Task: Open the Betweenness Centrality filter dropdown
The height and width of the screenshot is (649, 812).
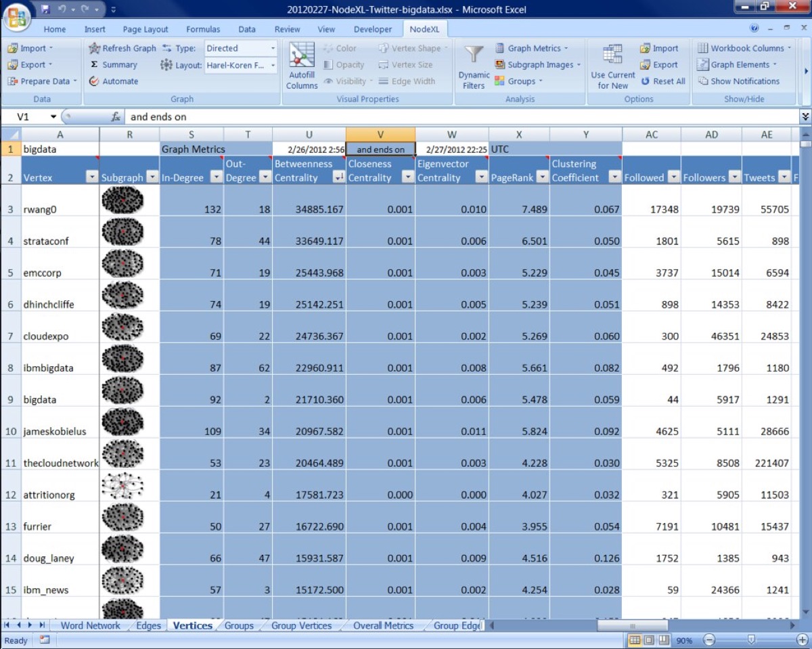Action: pos(338,177)
